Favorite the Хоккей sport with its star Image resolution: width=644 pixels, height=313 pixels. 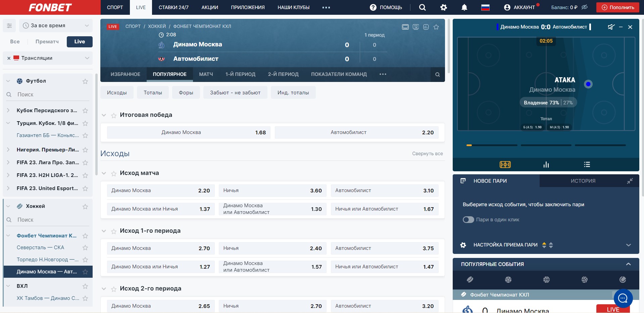coord(85,207)
